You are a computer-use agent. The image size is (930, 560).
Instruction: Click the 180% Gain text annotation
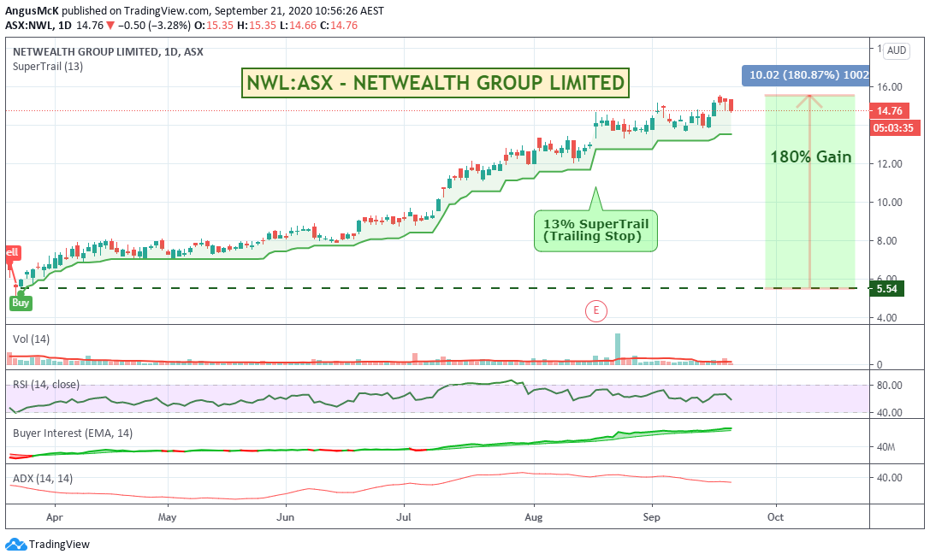point(810,156)
